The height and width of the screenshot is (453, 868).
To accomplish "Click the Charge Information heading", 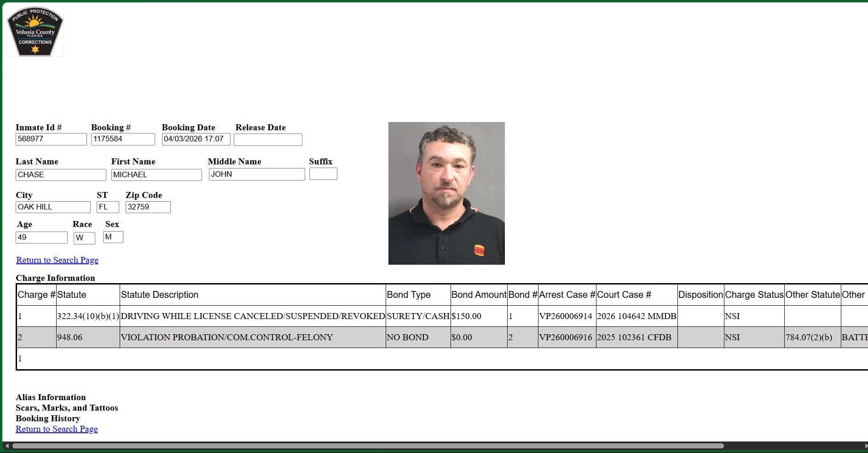I will point(55,278).
